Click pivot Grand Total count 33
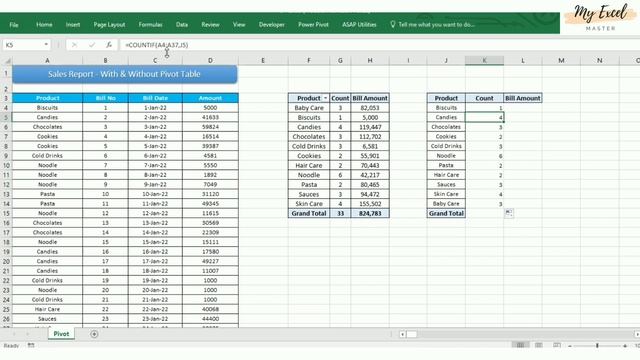This screenshot has height=360, width=640. 340,213
